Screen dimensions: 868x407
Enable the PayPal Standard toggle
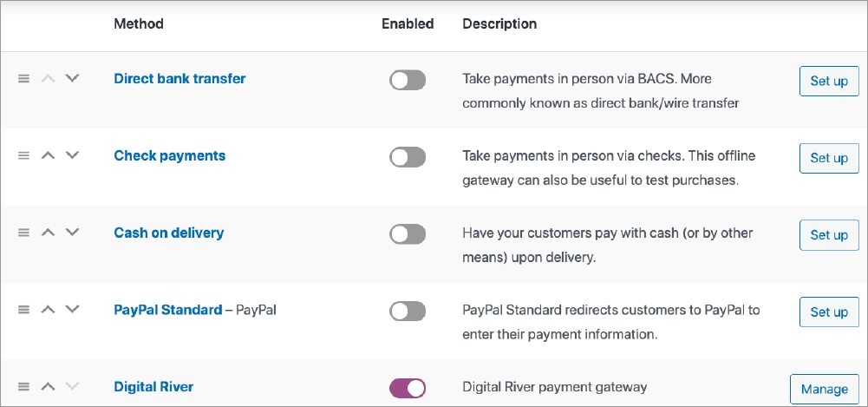tap(408, 311)
